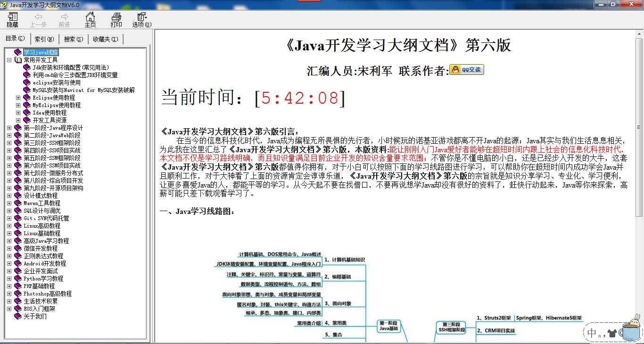Select 第七阶段-微服务分布式 entry
The width and height of the screenshot is (644, 344).
[x=53, y=173]
